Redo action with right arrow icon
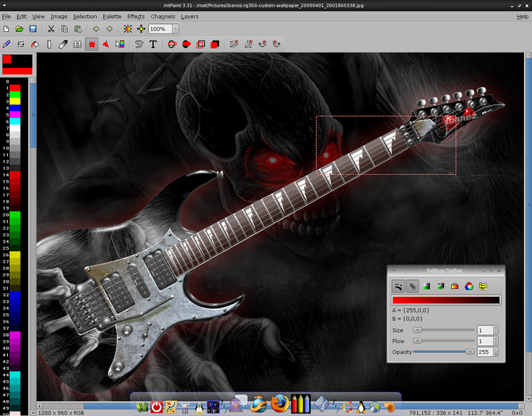The image size is (532, 416). (109, 29)
